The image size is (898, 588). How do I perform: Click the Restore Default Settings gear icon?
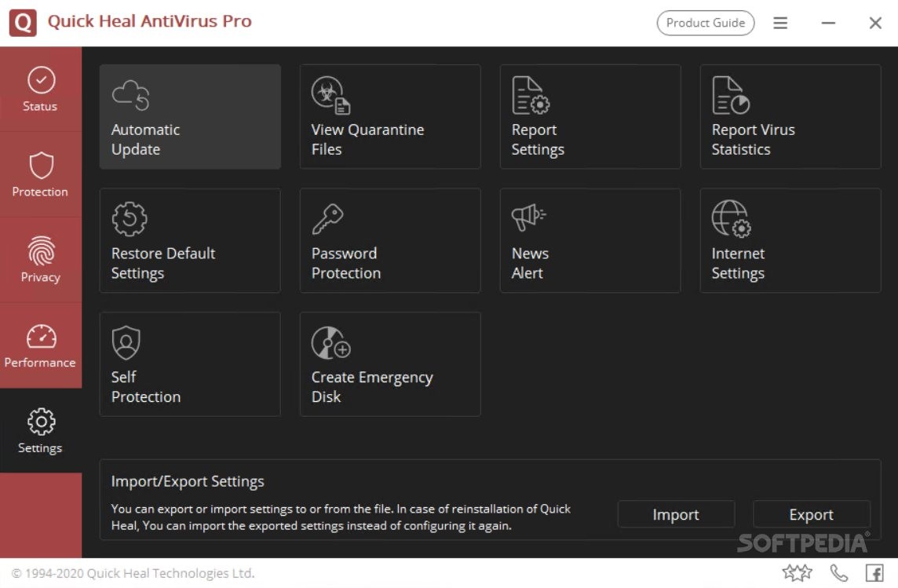(x=130, y=219)
